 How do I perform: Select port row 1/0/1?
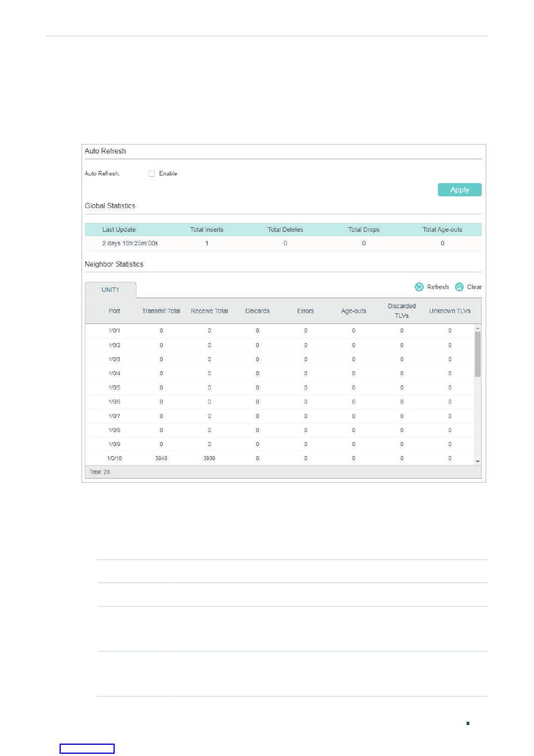point(280,331)
